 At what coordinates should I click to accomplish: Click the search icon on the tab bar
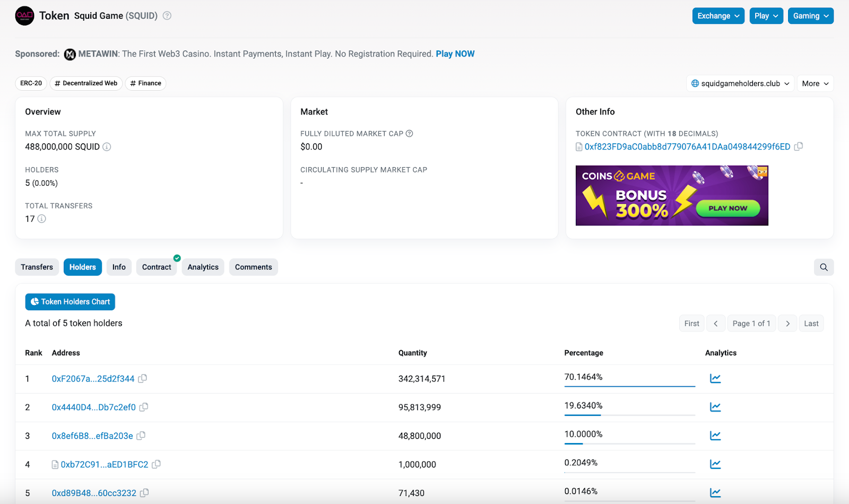823,267
